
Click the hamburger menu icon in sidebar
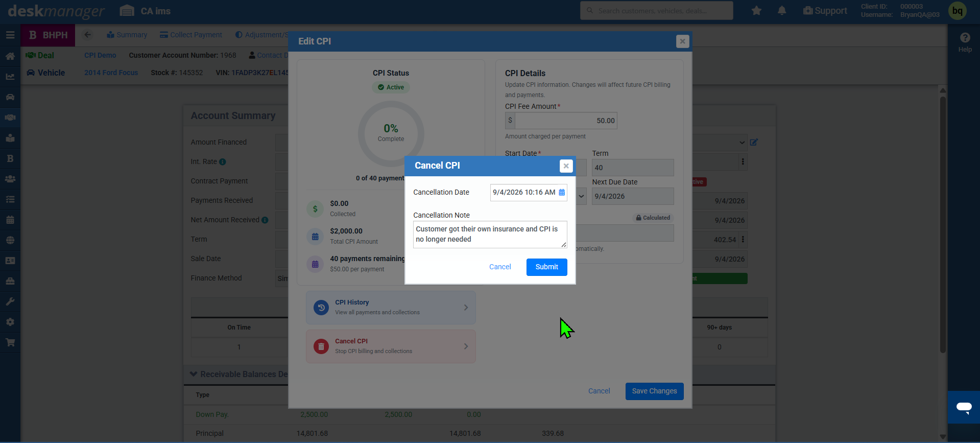(x=10, y=35)
